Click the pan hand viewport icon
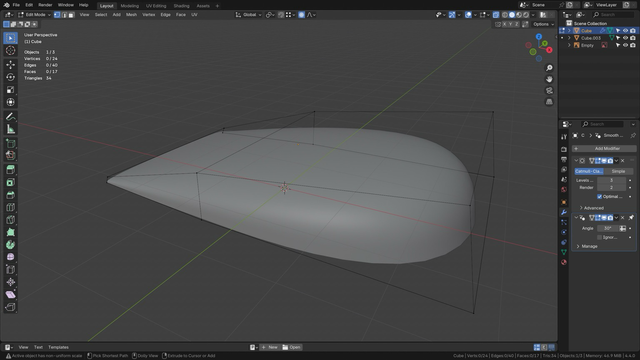Screen dimensions: 640x360 click(x=549, y=79)
